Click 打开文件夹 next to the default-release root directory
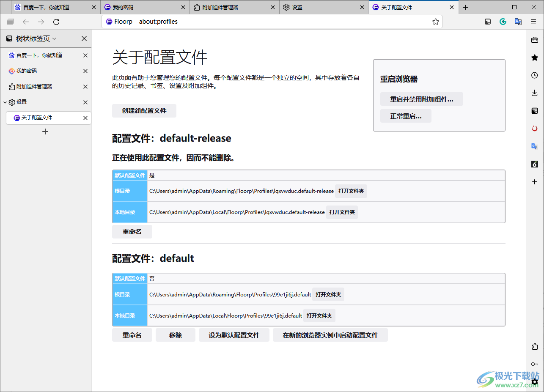This screenshot has height=392, width=544. click(x=351, y=191)
